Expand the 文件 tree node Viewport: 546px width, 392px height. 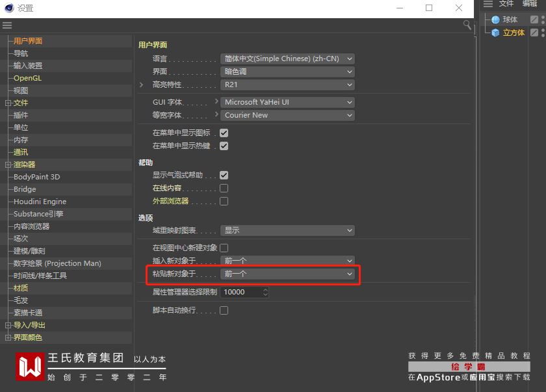(x=8, y=103)
